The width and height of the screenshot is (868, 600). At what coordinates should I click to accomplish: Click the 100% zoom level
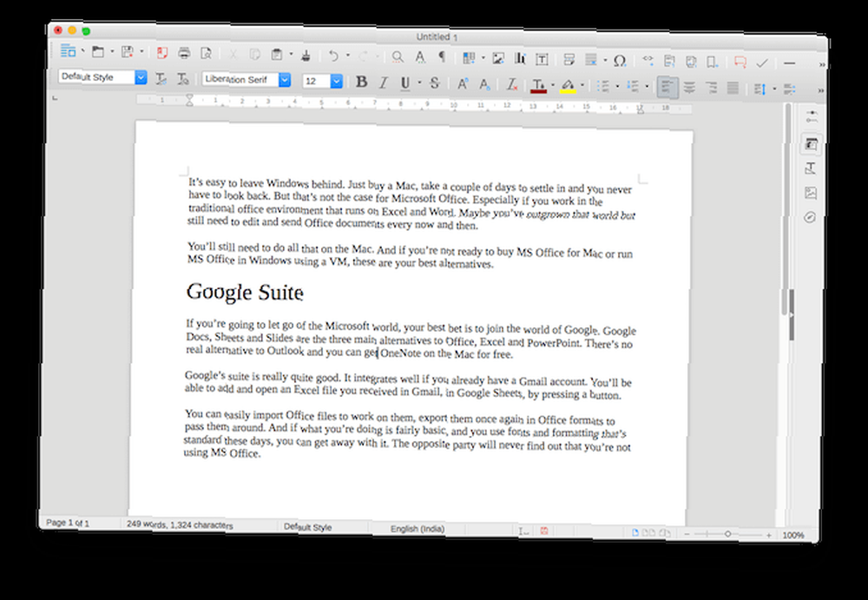[792, 535]
